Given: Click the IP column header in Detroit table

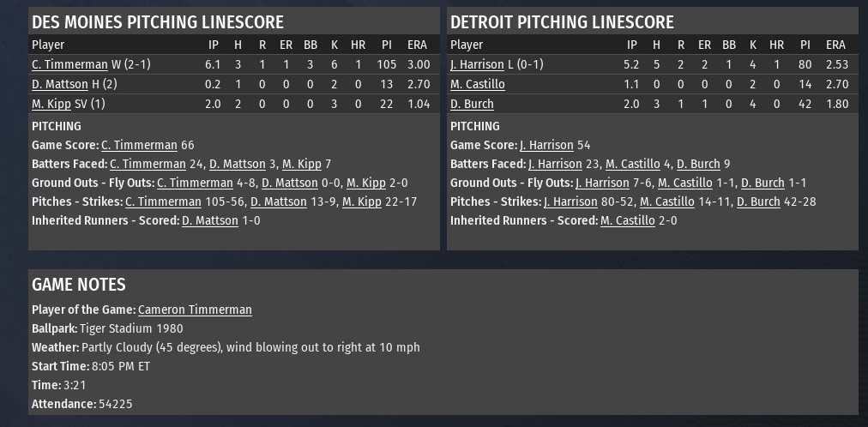Looking at the screenshot, I should coord(632,45).
